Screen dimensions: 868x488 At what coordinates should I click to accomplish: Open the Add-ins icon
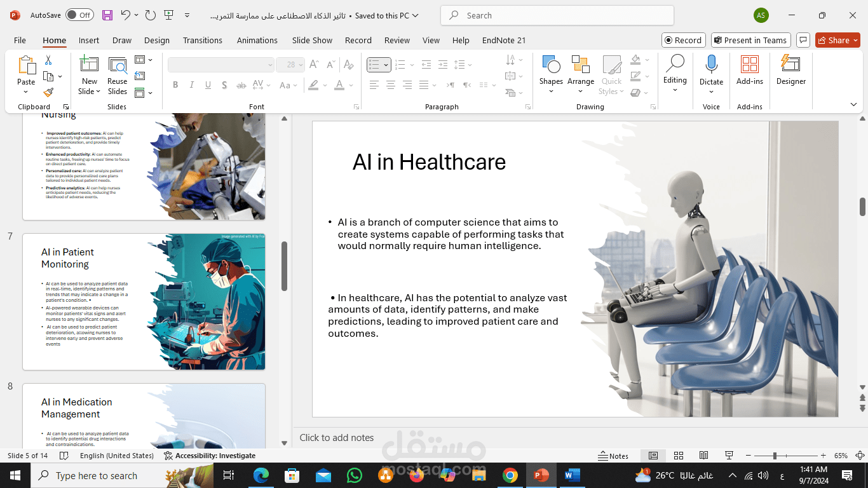(x=750, y=65)
